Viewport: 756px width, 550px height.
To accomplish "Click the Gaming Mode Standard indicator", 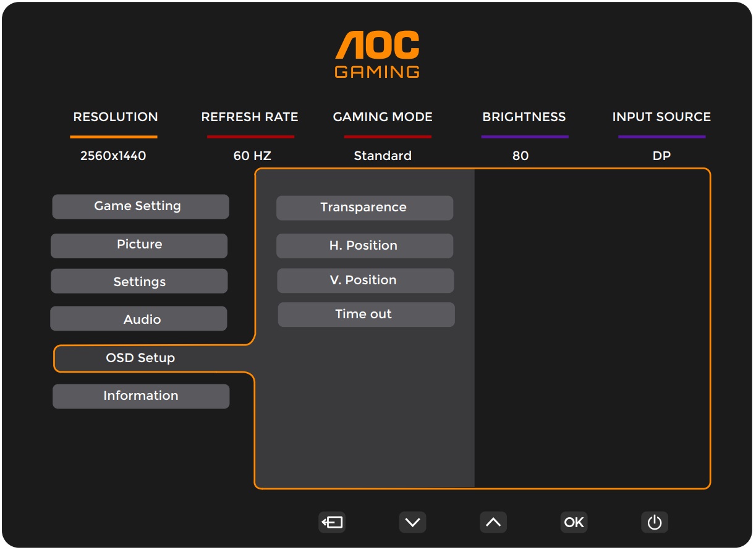I will (x=383, y=156).
